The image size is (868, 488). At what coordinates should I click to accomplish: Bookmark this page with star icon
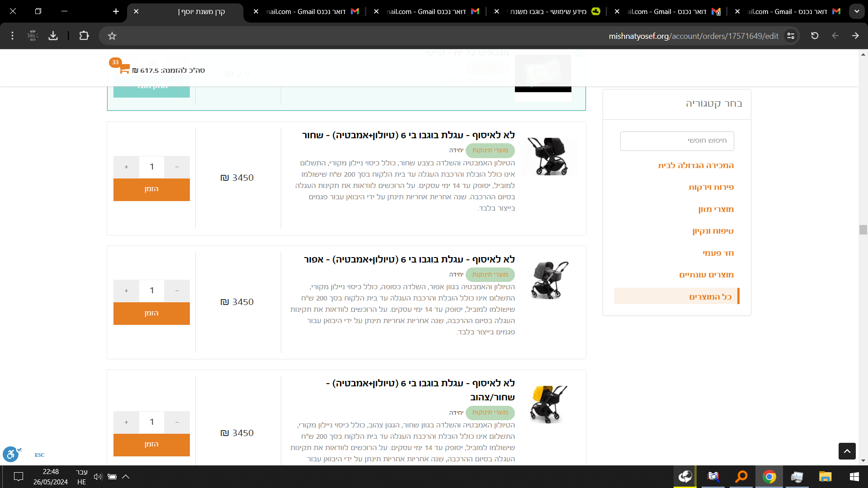(x=112, y=36)
